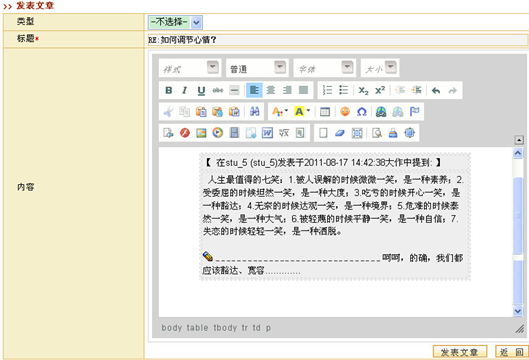Select 'body' in the element path
Image resolution: width=529 pixels, height=360 pixels.
tap(171, 328)
